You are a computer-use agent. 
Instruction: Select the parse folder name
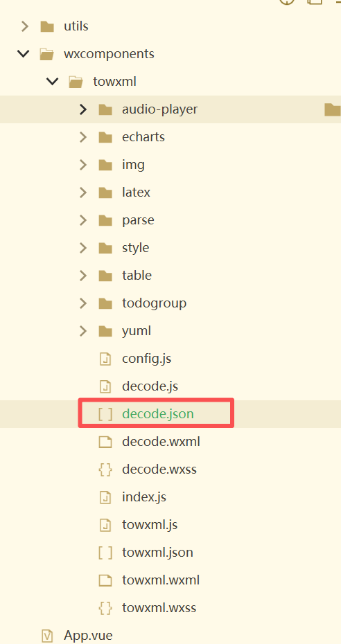(138, 221)
